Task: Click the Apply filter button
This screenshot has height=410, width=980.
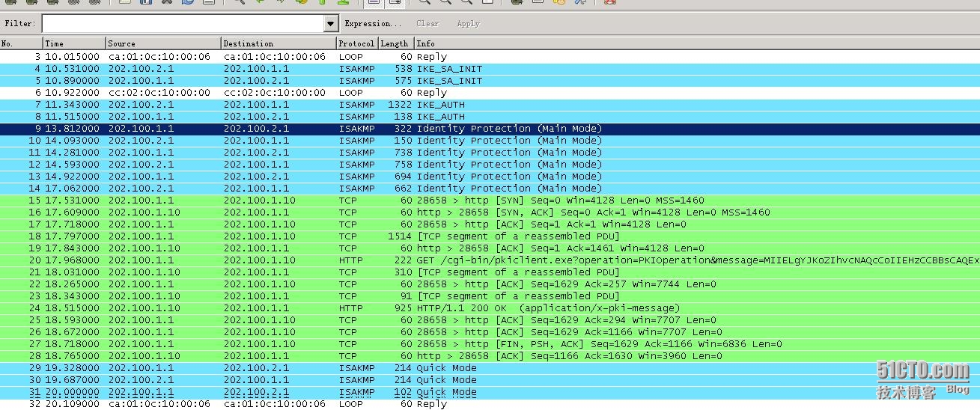Action: (468, 24)
